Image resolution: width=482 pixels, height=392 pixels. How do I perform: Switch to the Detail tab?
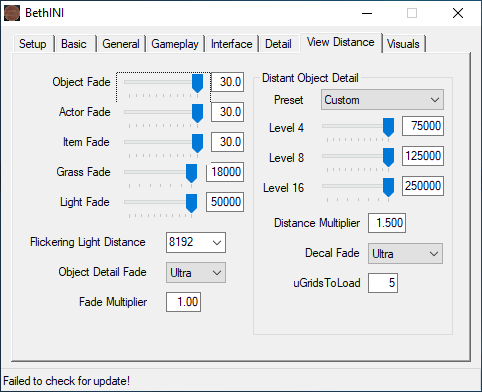pos(279,44)
